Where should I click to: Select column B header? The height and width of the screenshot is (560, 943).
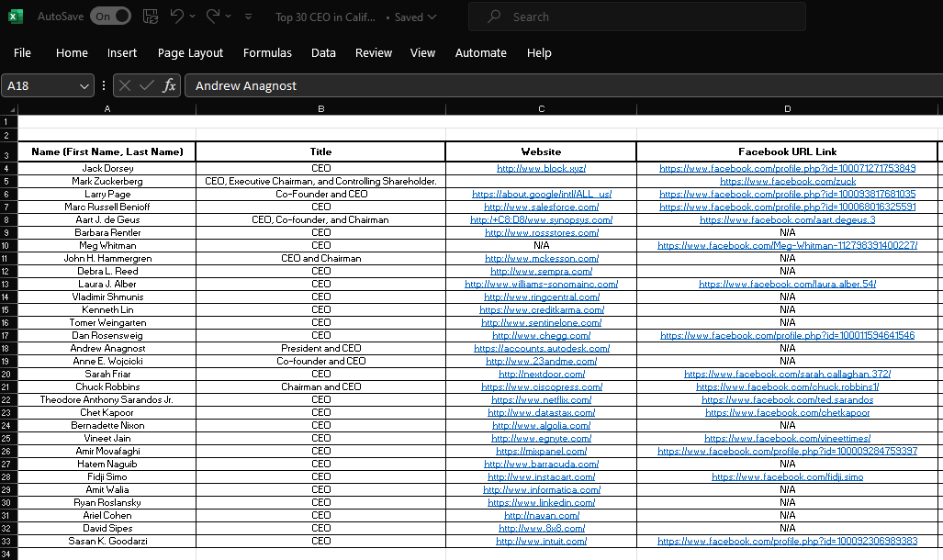click(x=320, y=109)
